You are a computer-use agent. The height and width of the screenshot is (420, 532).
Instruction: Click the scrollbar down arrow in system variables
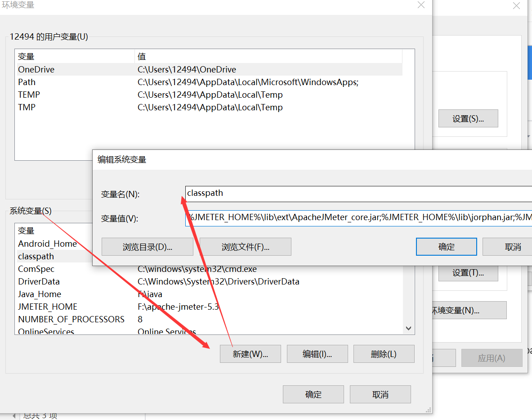[x=408, y=328]
